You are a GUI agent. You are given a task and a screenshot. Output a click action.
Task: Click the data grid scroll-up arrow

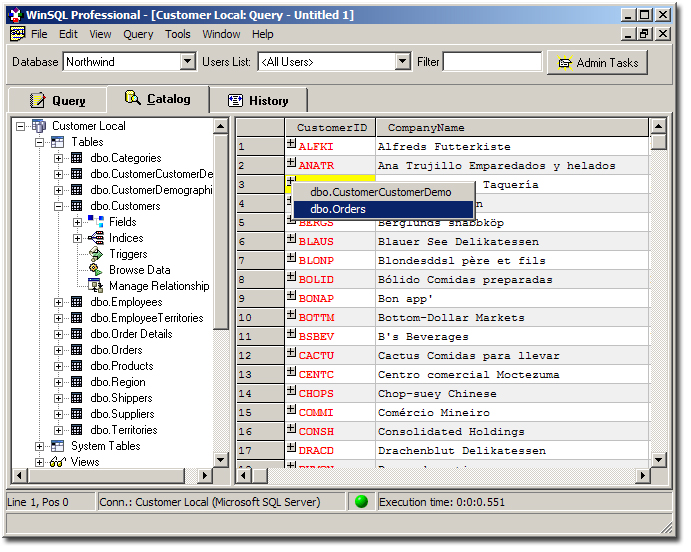(x=658, y=126)
